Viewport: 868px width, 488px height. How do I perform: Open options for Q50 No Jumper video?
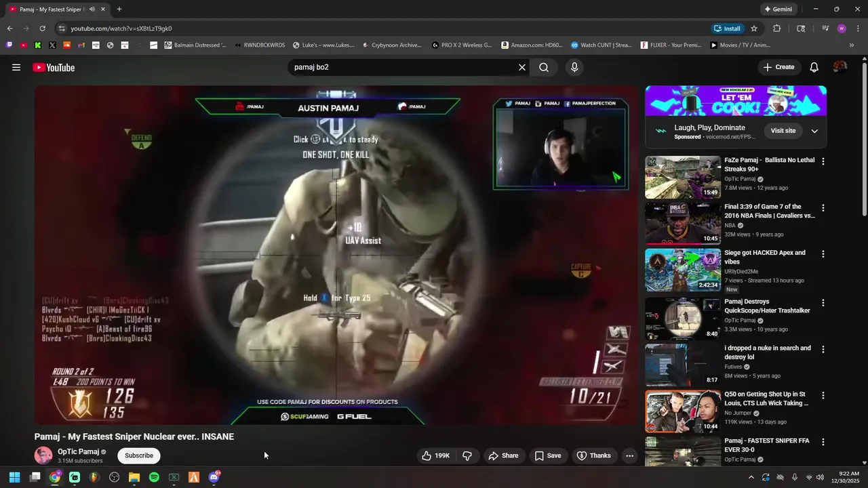pos(823,395)
